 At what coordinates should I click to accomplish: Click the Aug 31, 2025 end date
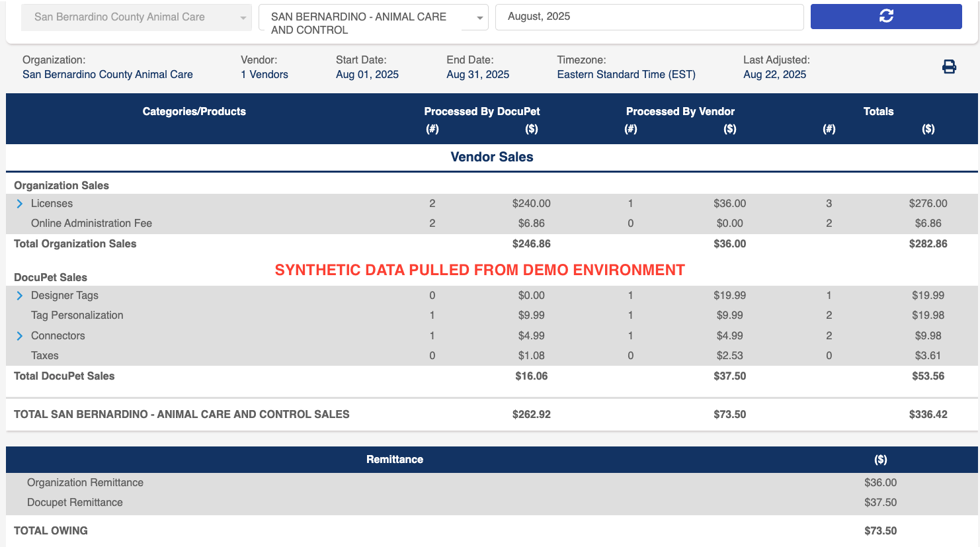(478, 75)
